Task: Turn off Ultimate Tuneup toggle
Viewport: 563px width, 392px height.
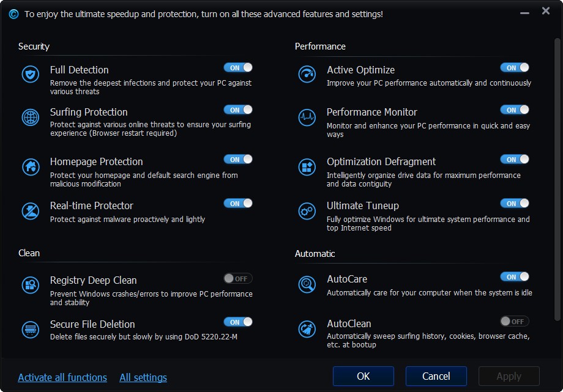Action: coord(515,204)
